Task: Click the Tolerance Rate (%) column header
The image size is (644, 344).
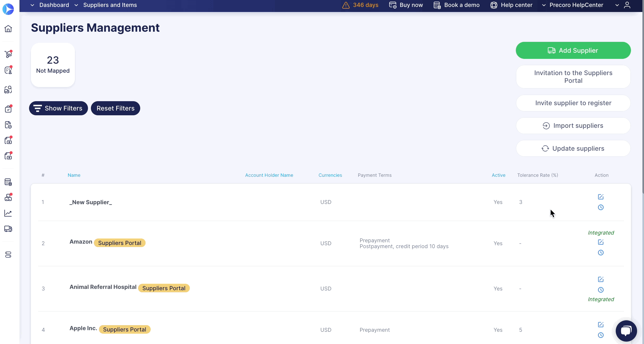Action: [x=538, y=175]
